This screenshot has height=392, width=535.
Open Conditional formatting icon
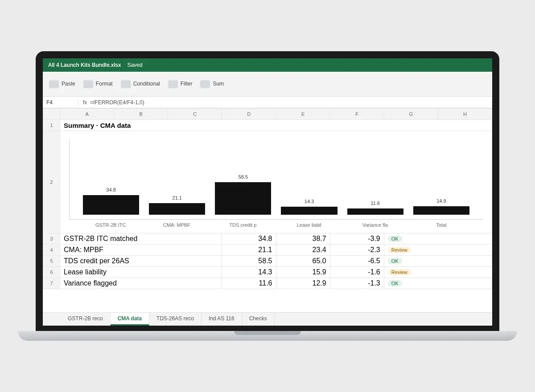[x=126, y=84]
